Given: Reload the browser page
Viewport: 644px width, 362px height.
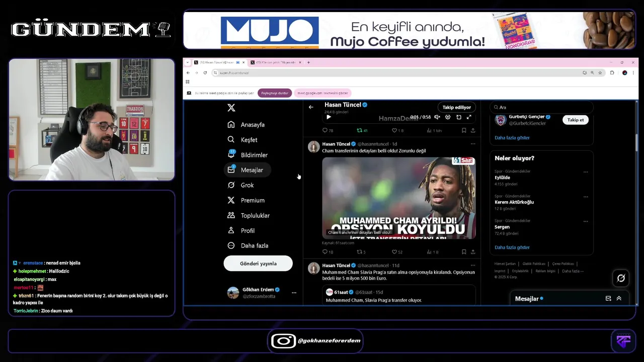Looking at the screenshot, I should click(x=205, y=73).
